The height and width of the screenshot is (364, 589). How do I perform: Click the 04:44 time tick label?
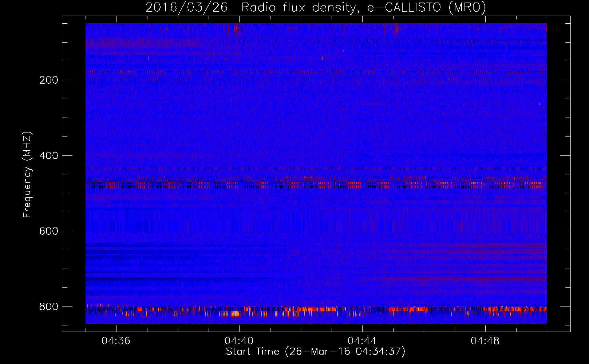click(362, 341)
